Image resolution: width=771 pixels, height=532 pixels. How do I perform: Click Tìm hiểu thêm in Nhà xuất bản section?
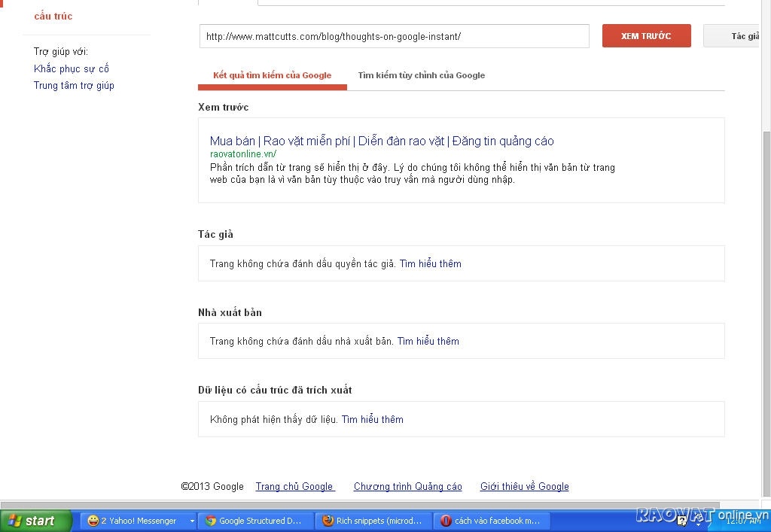pyautogui.click(x=428, y=342)
